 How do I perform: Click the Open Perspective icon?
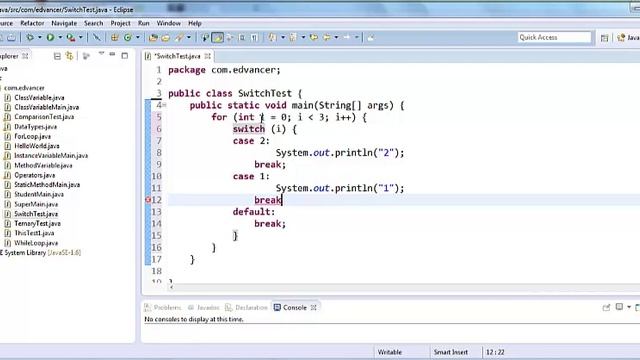[x=604, y=38]
